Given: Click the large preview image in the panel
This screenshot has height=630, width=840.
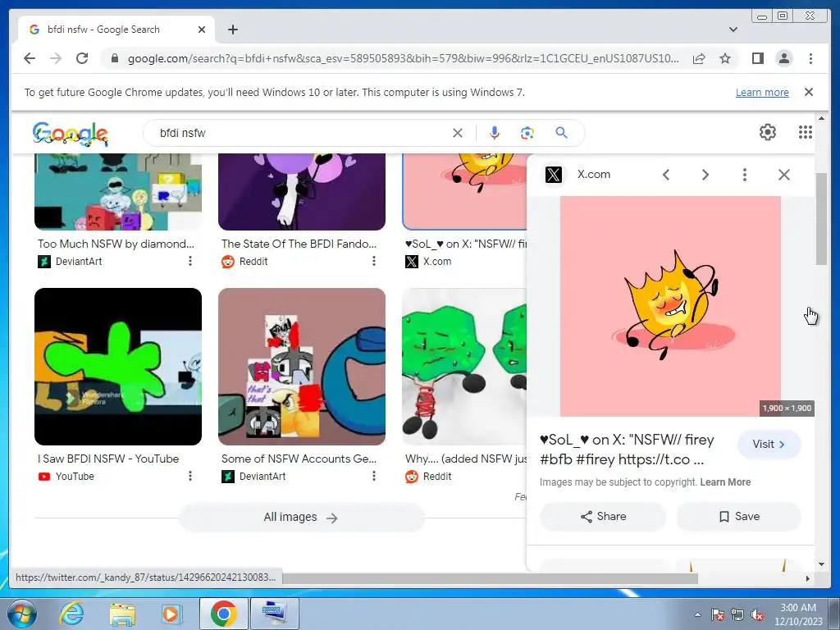Looking at the screenshot, I should 670,307.
